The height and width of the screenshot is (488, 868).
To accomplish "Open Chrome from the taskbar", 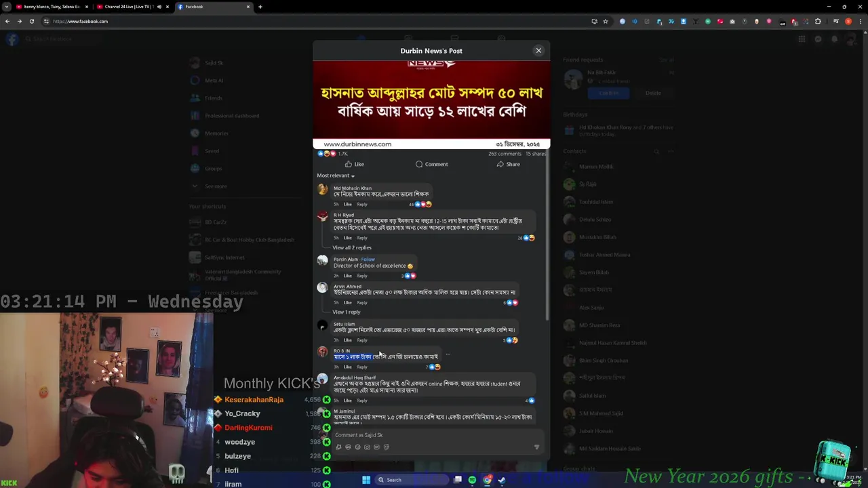I will point(487,480).
